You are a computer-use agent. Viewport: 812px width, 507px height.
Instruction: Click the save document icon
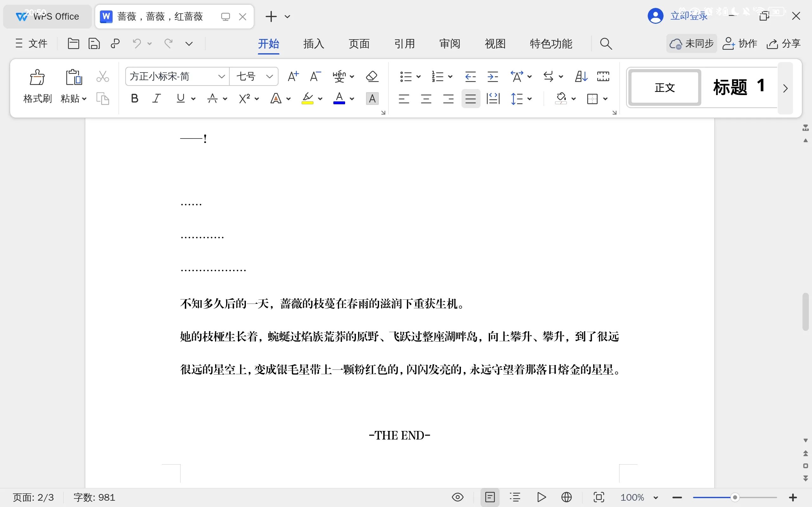point(94,44)
